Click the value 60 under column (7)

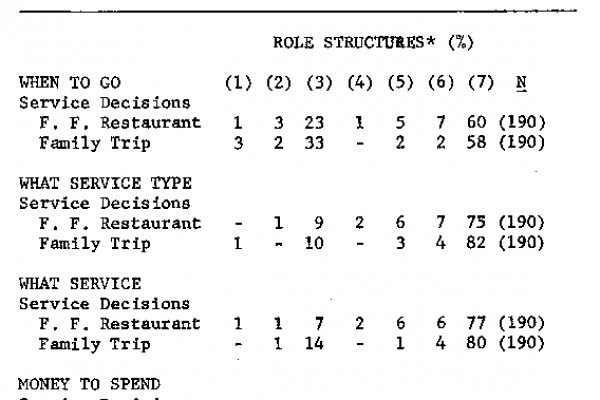pos(476,122)
